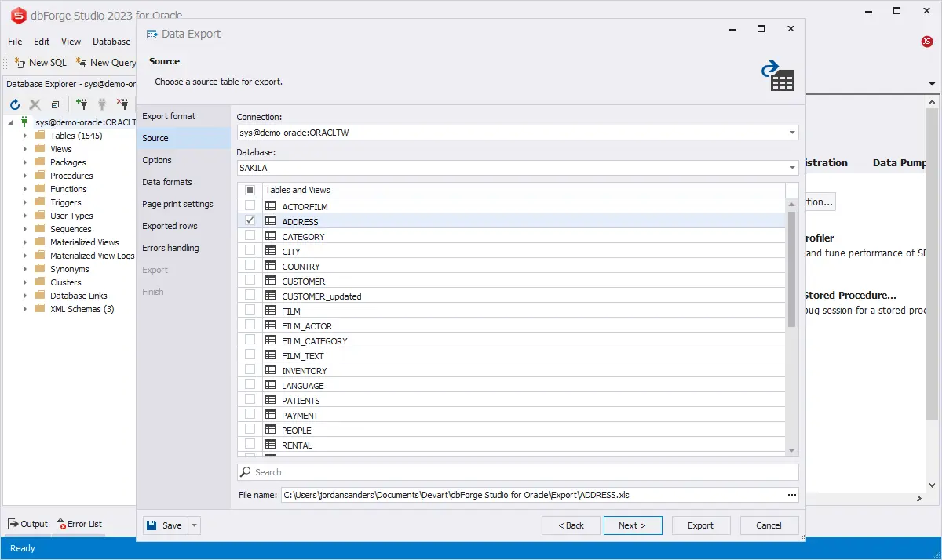
Task: Click the Refresh icon in Database Explorer
Action: (x=14, y=104)
